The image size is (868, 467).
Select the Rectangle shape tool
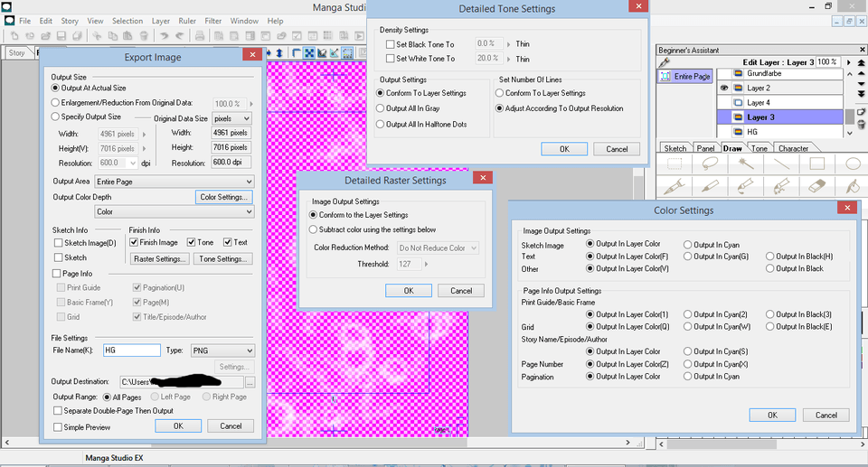817,163
